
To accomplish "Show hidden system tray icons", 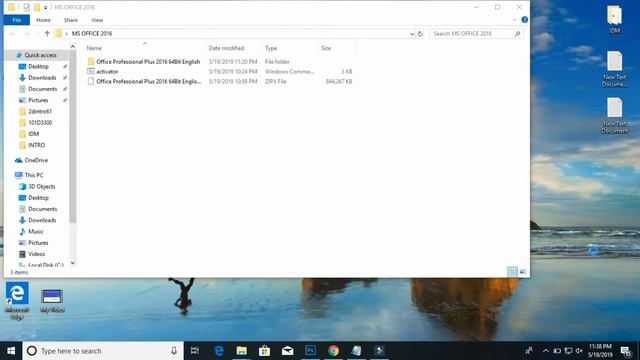I will tap(546, 351).
